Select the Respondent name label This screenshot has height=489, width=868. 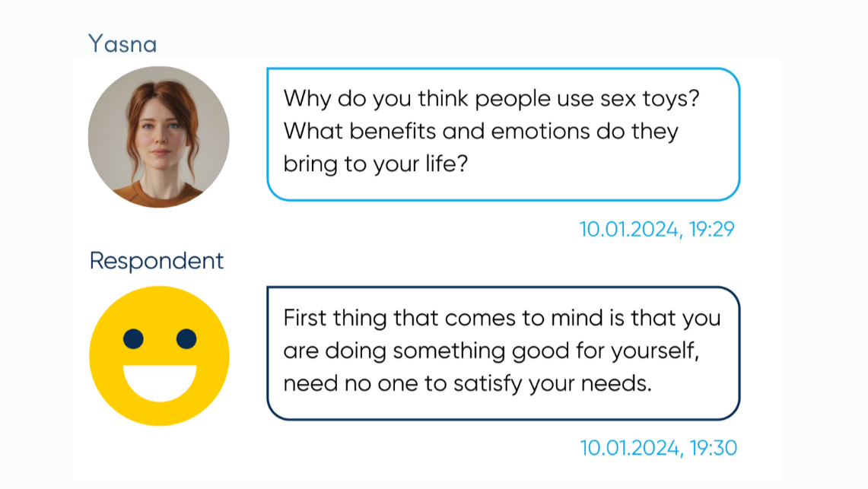(x=157, y=261)
